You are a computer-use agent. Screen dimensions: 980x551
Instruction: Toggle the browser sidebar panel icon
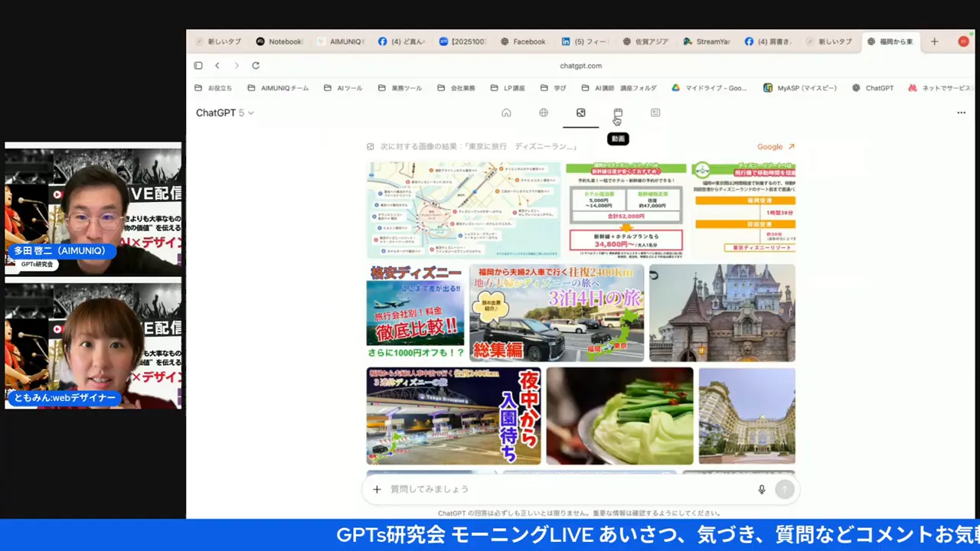click(x=198, y=66)
